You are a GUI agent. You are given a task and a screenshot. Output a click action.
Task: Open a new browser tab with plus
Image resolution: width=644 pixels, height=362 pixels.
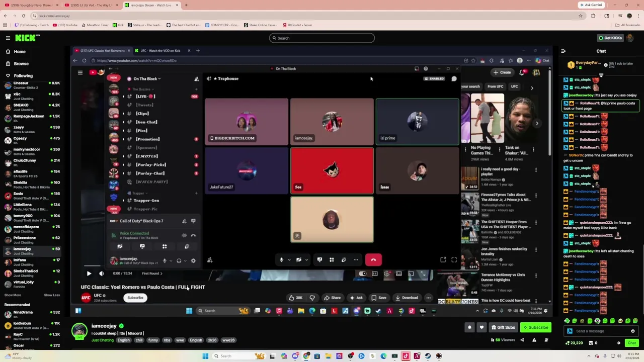point(186,5)
